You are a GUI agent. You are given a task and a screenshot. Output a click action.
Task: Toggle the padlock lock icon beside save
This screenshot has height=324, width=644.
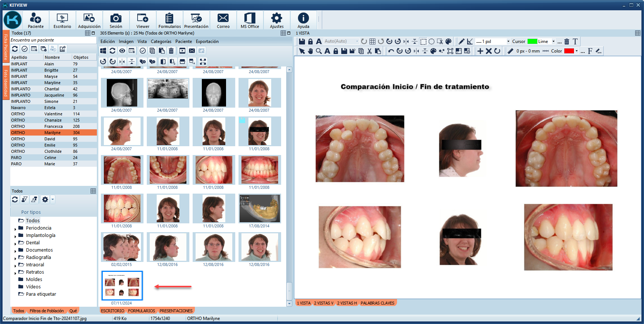click(x=310, y=42)
